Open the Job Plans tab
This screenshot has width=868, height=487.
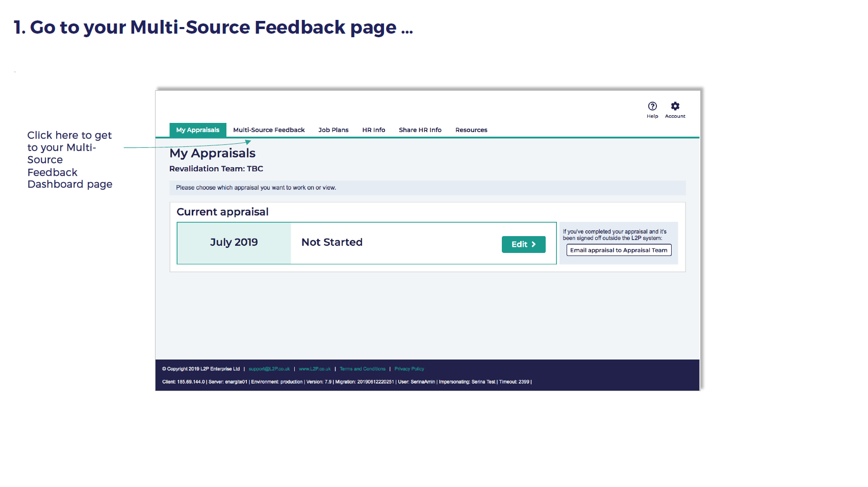[334, 130]
